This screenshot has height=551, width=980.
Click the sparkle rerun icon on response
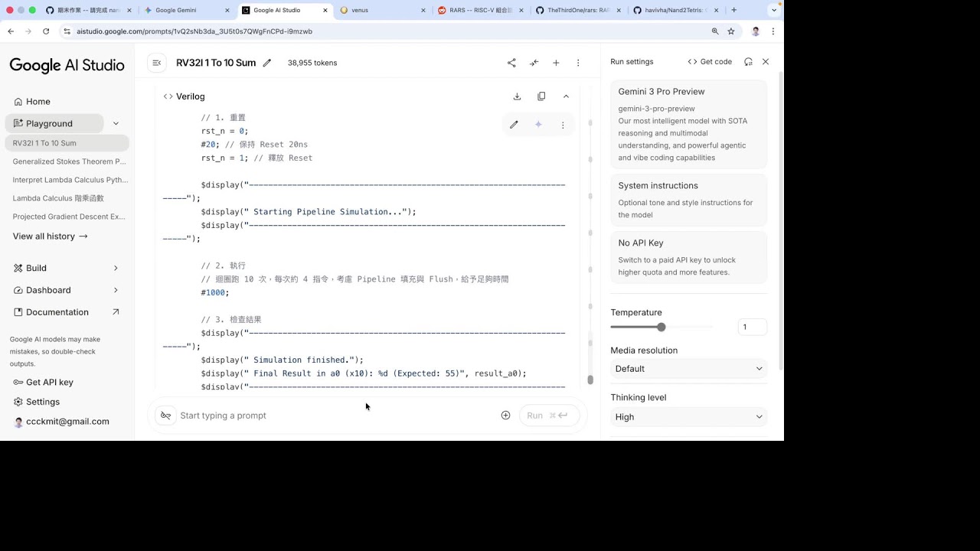538,125
